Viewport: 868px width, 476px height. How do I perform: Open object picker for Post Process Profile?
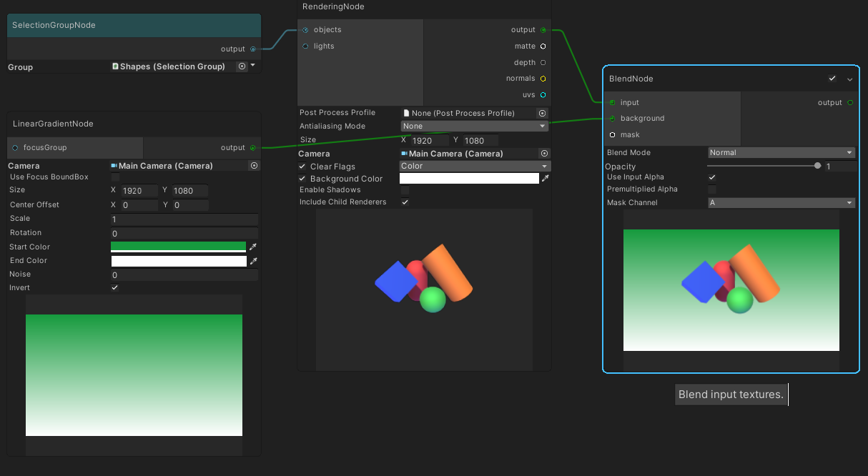542,112
